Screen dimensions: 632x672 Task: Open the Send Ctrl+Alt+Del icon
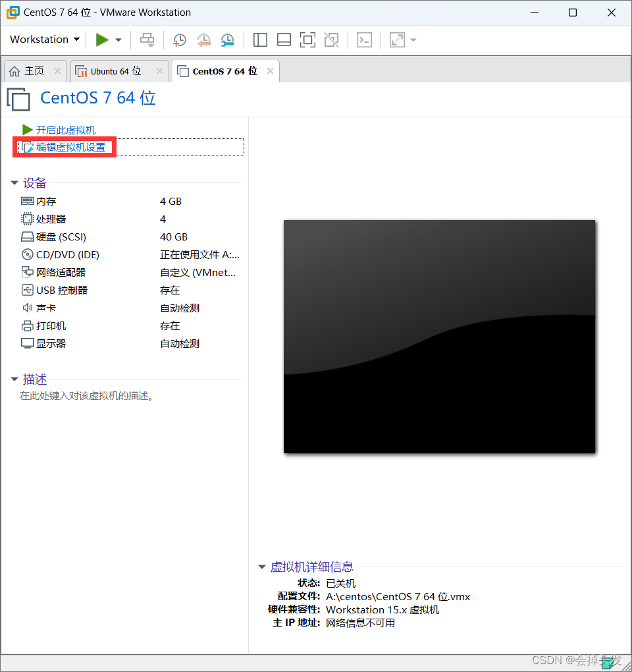coord(147,40)
